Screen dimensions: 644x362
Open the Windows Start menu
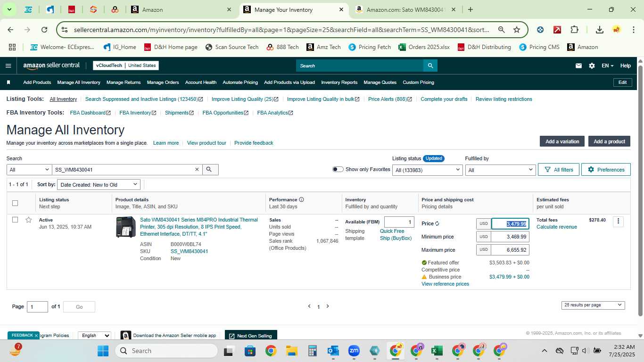click(x=103, y=351)
